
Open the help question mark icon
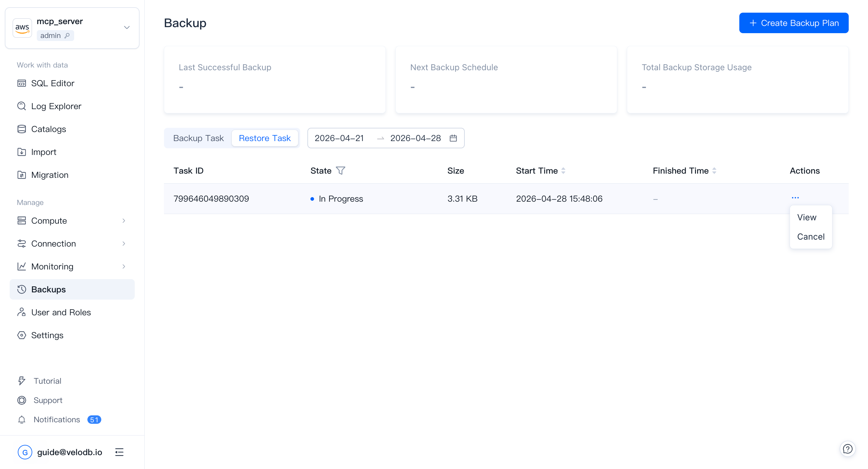pos(848,449)
